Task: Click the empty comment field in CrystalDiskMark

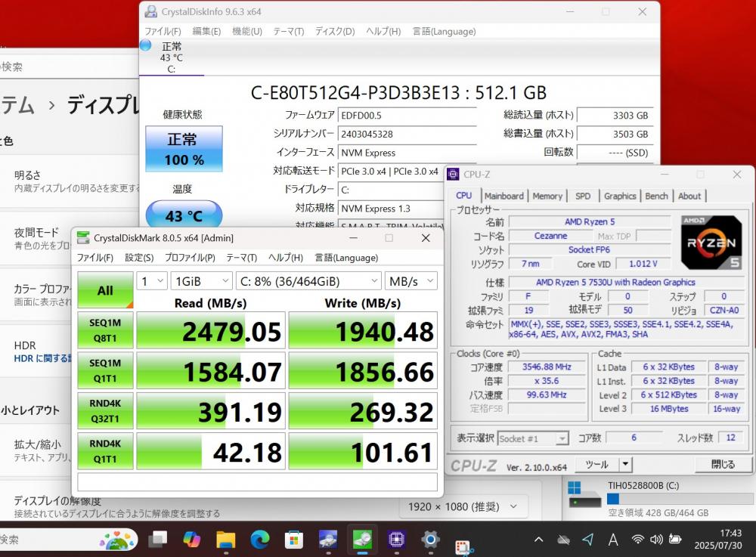Action: (258, 482)
